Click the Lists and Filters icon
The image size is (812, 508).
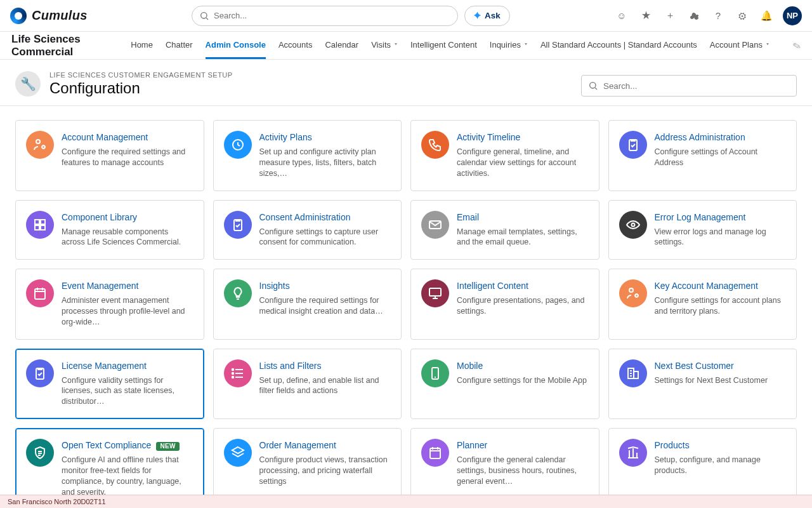coord(238,373)
